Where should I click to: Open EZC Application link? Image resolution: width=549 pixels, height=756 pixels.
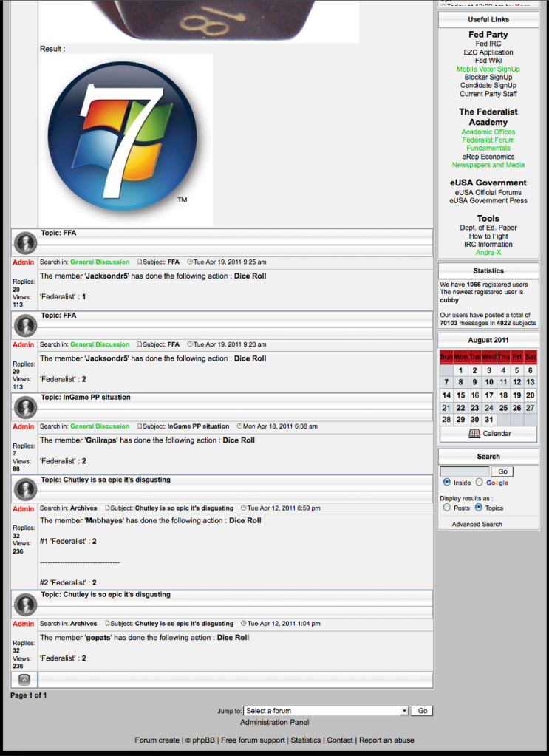[x=488, y=52]
